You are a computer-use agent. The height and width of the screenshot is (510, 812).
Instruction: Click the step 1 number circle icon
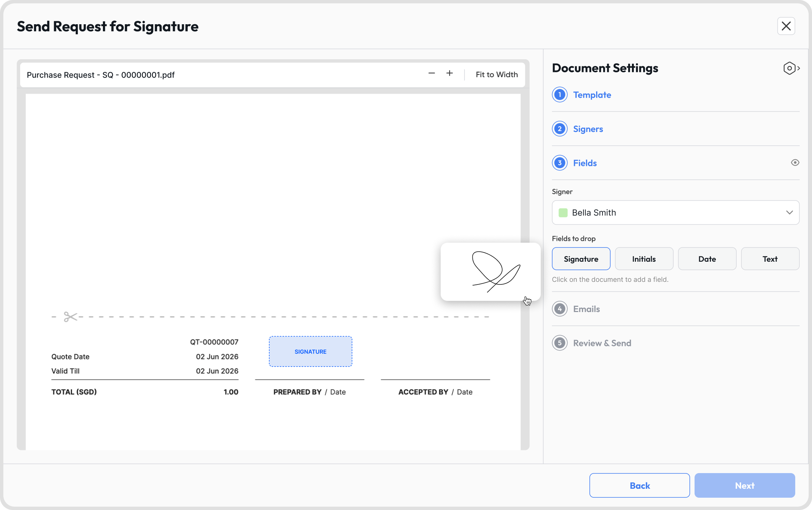(x=560, y=95)
